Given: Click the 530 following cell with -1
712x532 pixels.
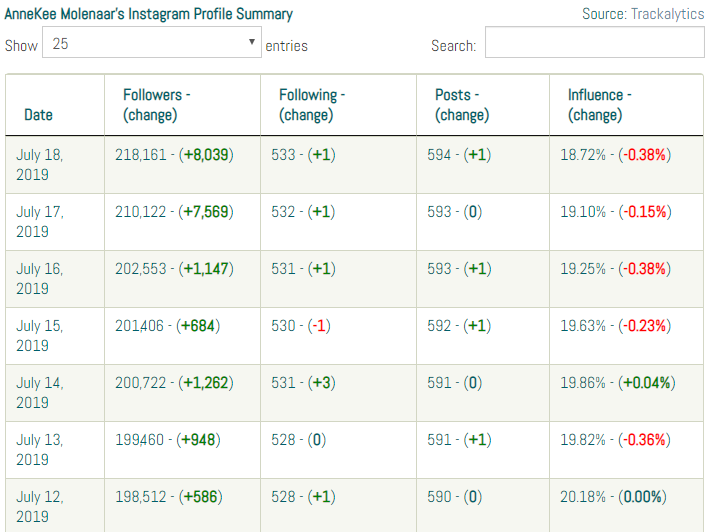Looking at the screenshot, I should [x=302, y=326].
